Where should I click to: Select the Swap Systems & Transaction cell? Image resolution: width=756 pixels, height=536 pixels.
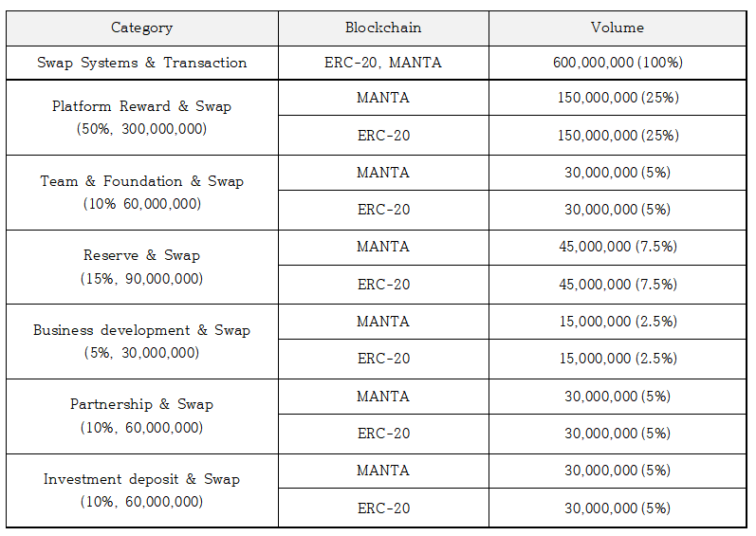pyautogui.click(x=142, y=63)
